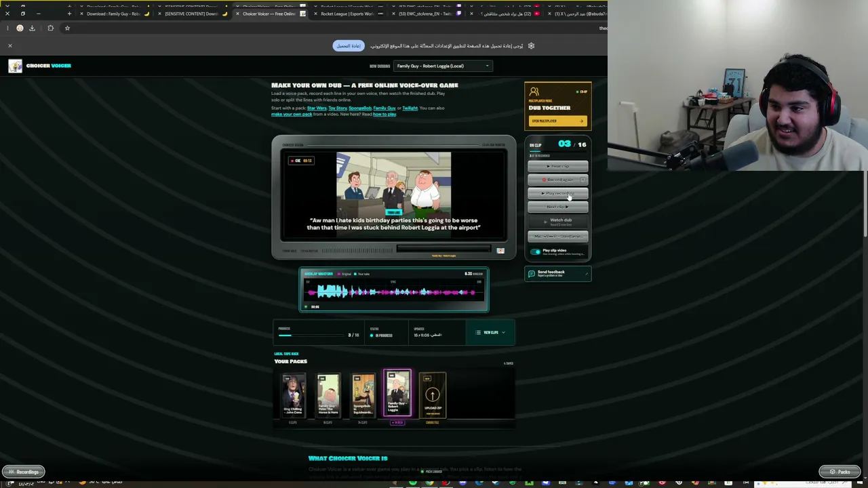Click the list icon beside View Clips
Viewport: 868px width, 488px height.
pyautogui.click(x=478, y=333)
